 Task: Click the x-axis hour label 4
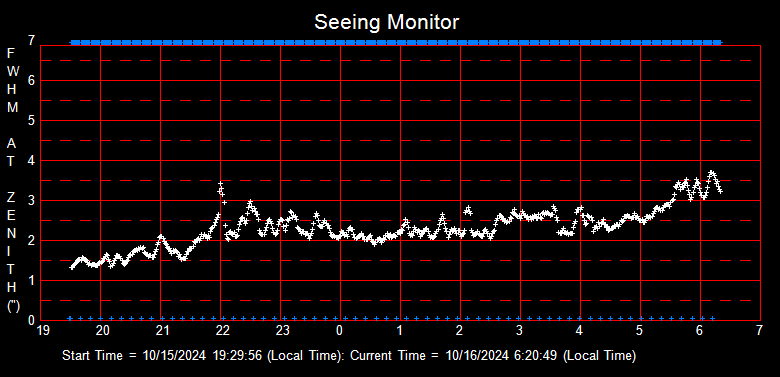click(x=579, y=330)
